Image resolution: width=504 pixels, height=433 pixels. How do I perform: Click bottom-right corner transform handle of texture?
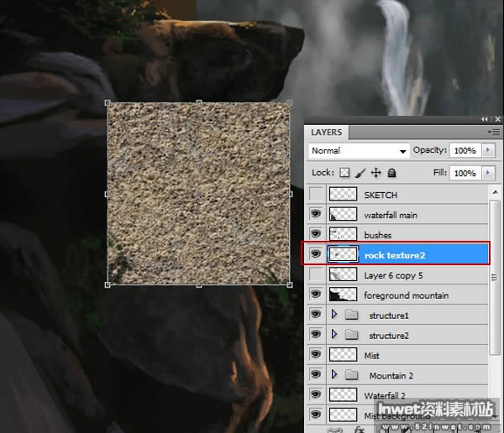tap(290, 284)
